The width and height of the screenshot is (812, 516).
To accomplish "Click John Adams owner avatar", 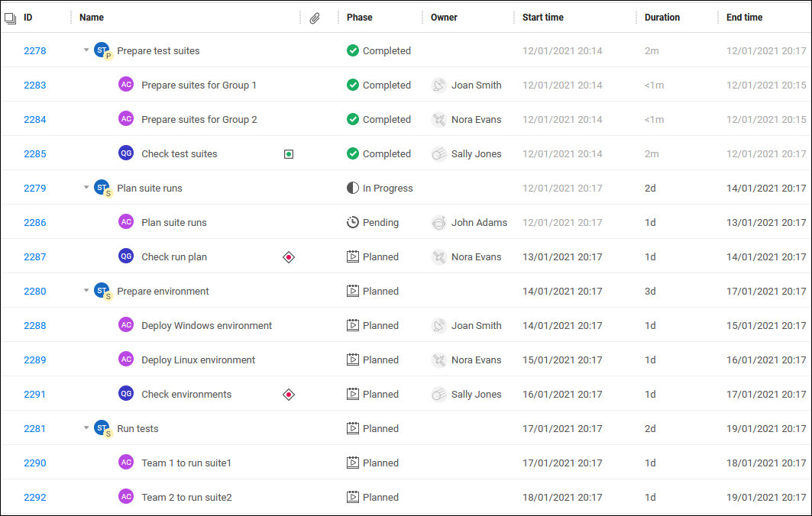I will click(x=438, y=223).
